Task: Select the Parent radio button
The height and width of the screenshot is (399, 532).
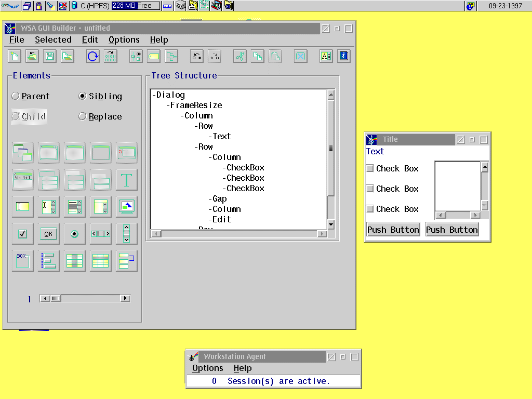Action: 16,96
